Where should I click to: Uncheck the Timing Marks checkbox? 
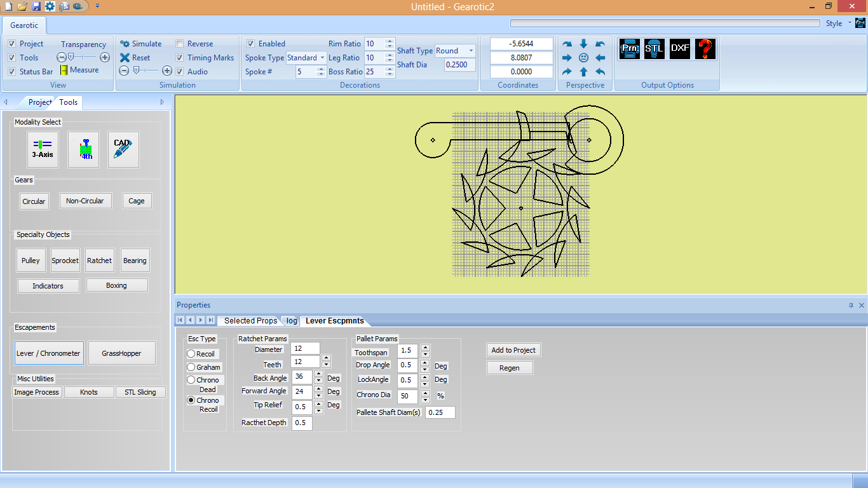(x=180, y=58)
